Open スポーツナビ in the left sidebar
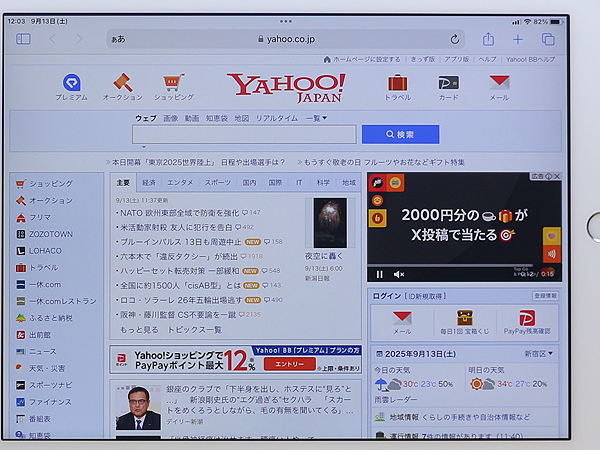This screenshot has width=600, height=450. 51,385
